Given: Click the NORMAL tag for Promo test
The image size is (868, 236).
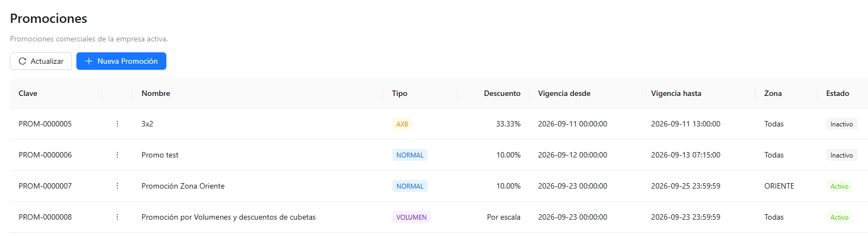Looking at the screenshot, I should [410, 155].
